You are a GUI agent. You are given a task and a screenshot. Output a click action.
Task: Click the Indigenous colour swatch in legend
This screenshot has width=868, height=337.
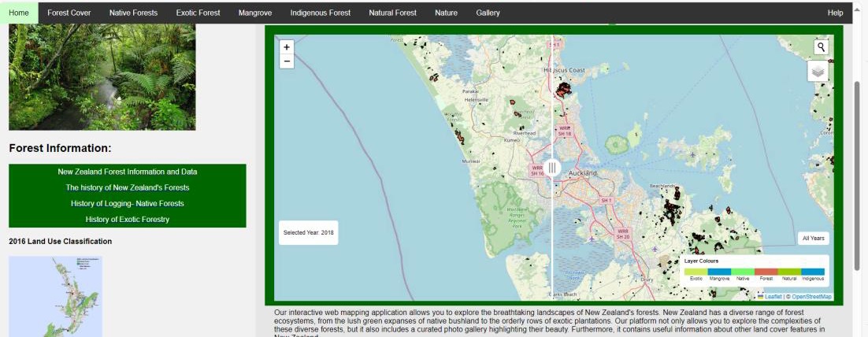(813, 272)
